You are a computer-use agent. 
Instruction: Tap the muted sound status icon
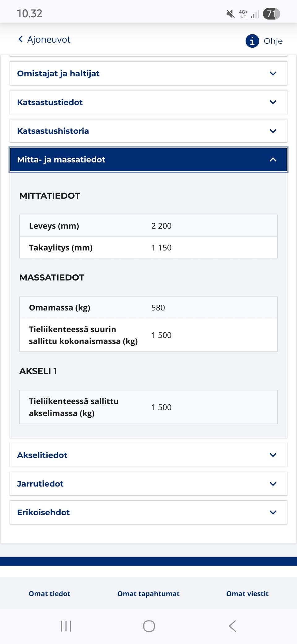point(230,14)
